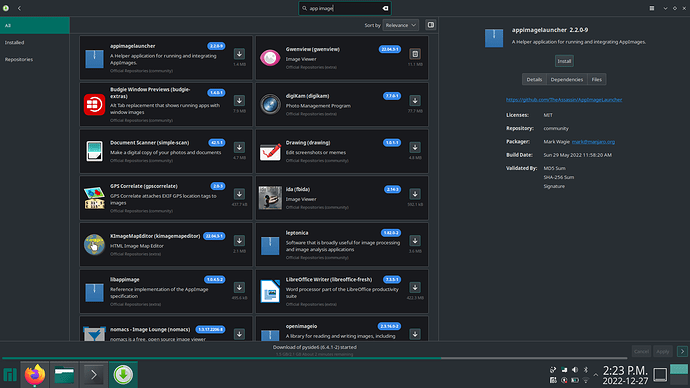
Task: Select the leptonica package title
Action: click(297, 233)
